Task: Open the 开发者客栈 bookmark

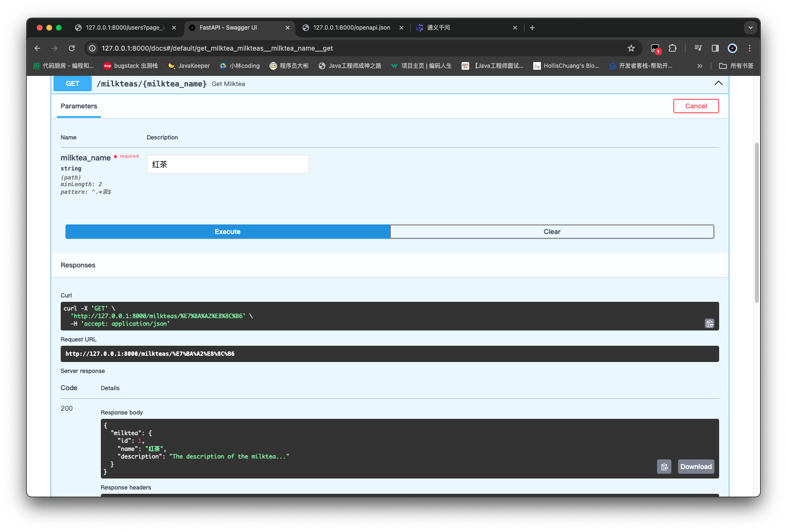Action: pyautogui.click(x=641, y=66)
